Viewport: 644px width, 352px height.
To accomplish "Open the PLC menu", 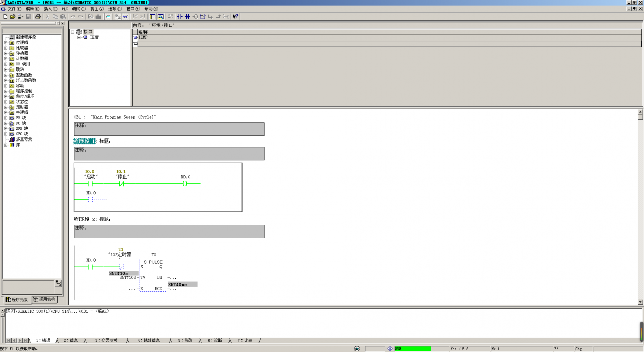I will [x=65, y=9].
